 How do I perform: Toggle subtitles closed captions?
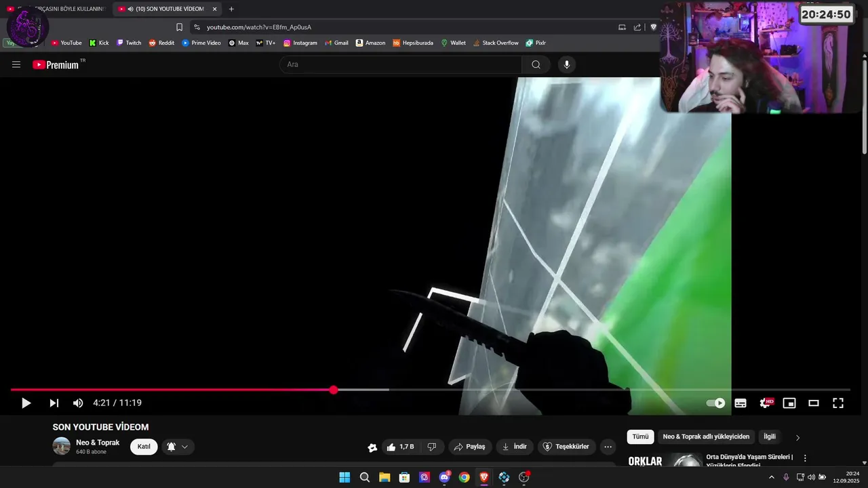pos(741,403)
